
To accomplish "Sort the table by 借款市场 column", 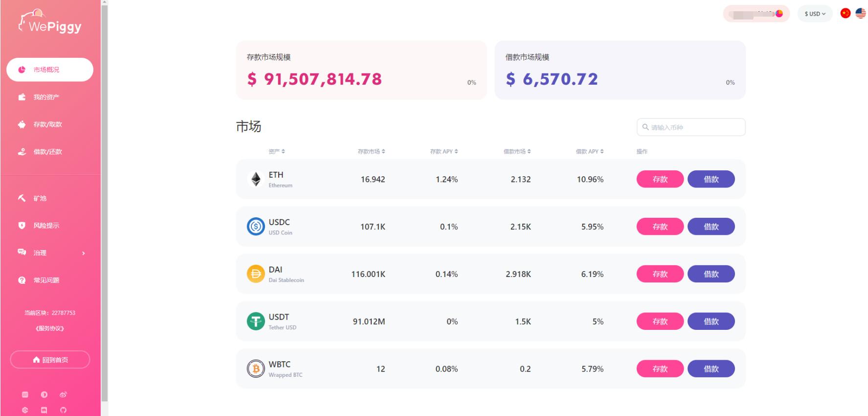I will tap(517, 152).
